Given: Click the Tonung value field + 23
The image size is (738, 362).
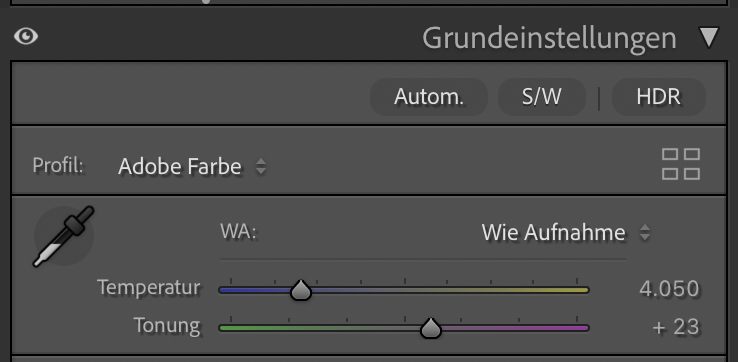Looking at the screenshot, I should [x=676, y=327].
